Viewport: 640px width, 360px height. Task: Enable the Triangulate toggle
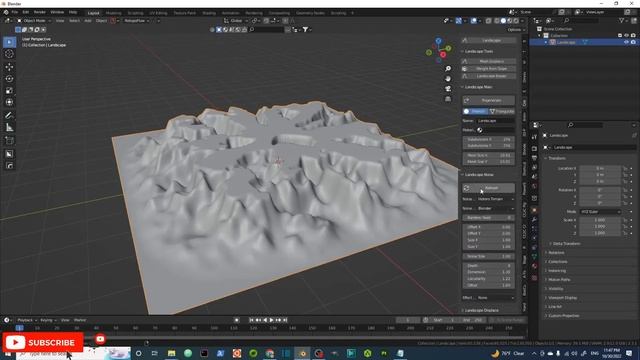tap(502, 111)
